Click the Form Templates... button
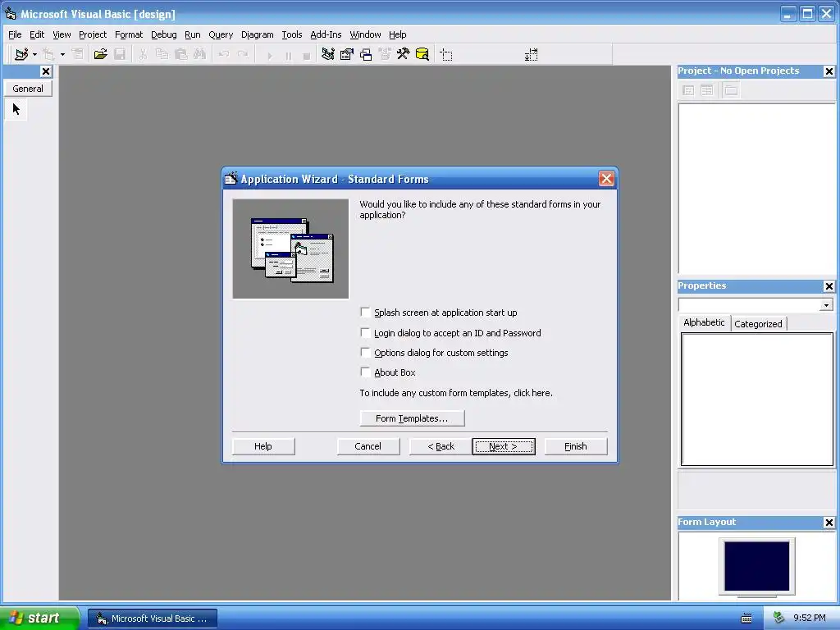 pos(412,418)
